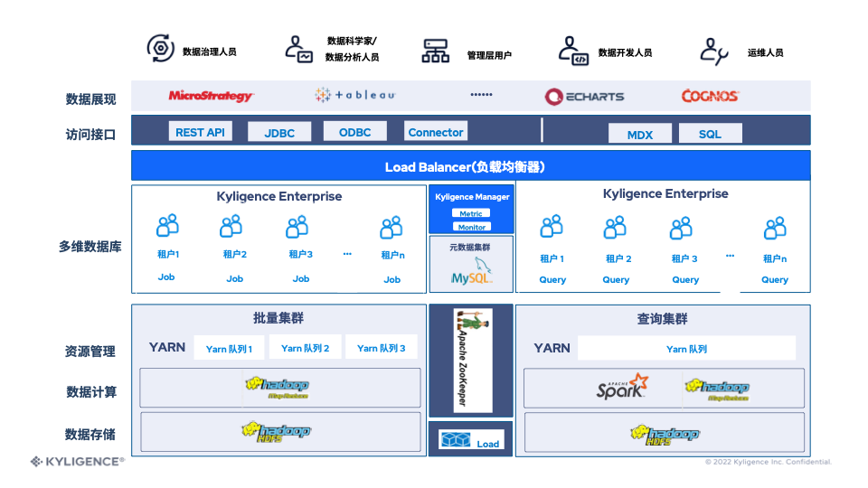
Task: Click the YARN label in batch cluster
Action: [167, 347]
